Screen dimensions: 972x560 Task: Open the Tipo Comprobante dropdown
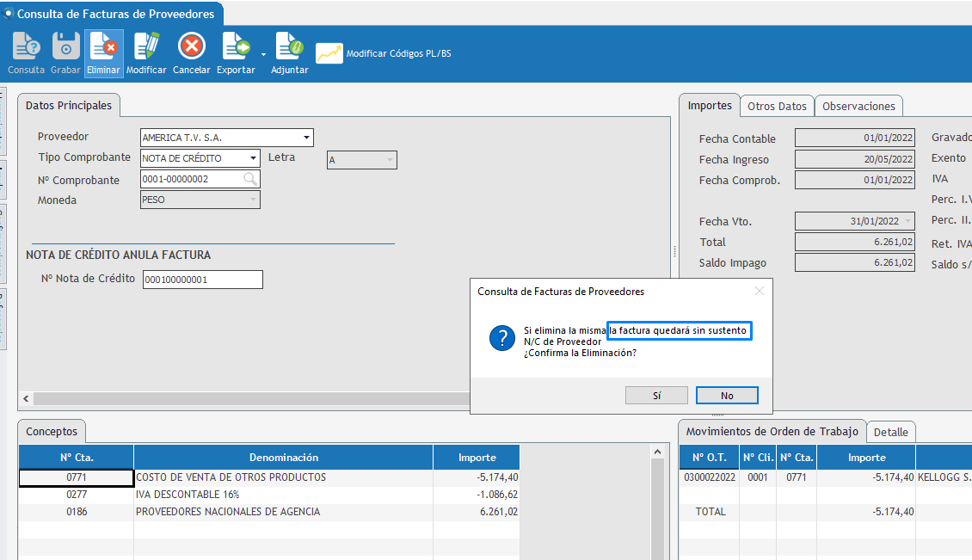pyautogui.click(x=253, y=158)
